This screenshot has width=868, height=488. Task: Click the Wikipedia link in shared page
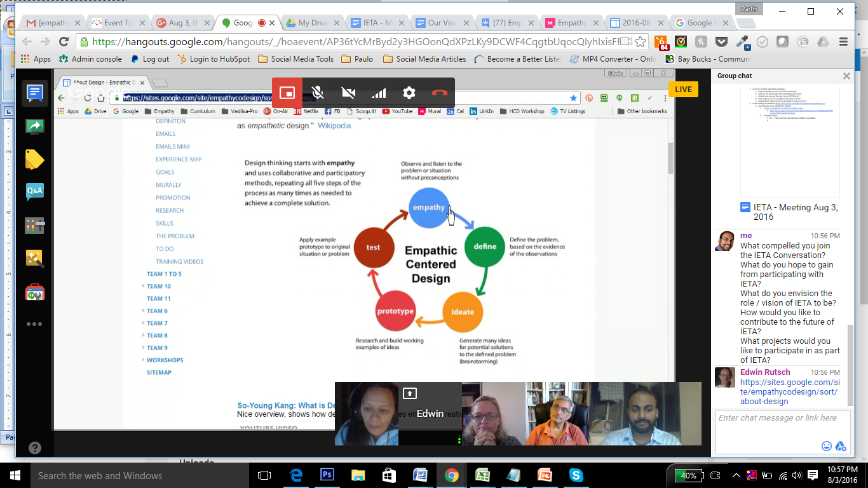334,126
